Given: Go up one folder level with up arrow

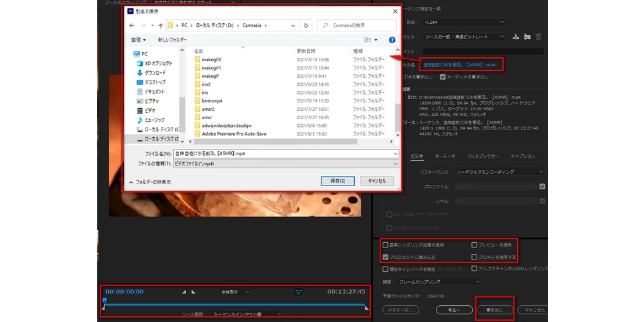Looking at the screenshot, I should point(160,26).
